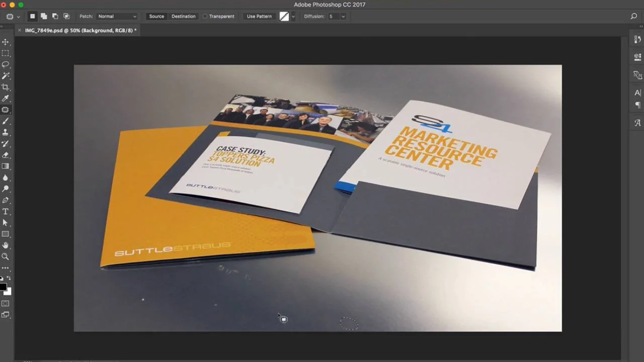Screen dimensions: 644x362
Task: Enable the Transparent checkbox
Action: click(x=205, y=17)
